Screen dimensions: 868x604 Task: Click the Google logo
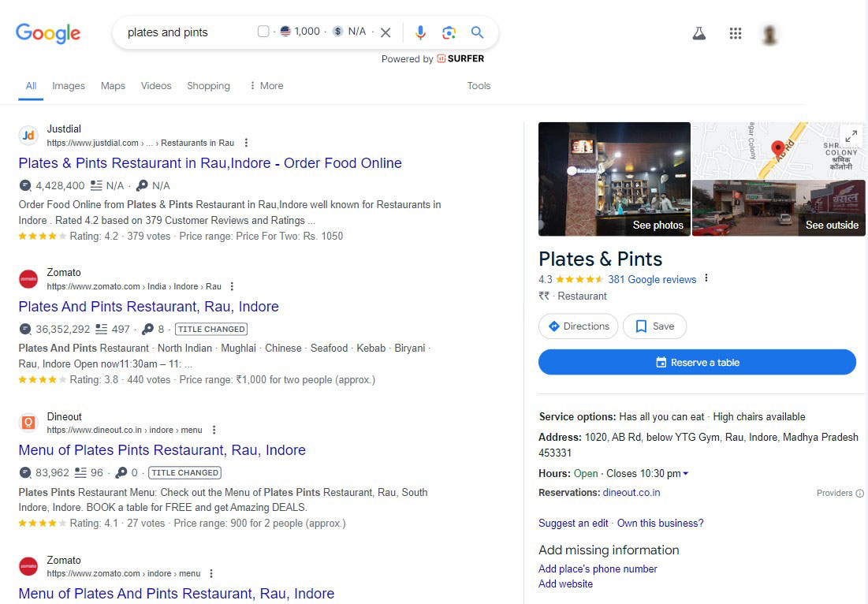pos(48,33)
